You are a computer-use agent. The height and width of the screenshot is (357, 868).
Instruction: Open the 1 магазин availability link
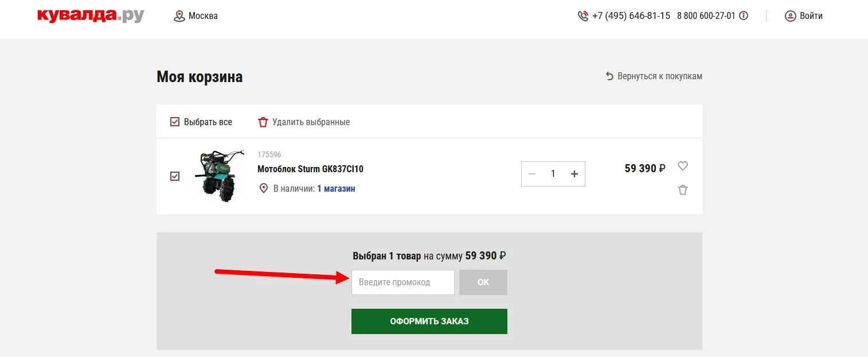coord(336,188)
